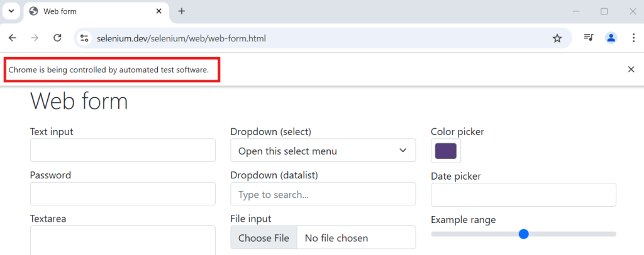View site information icon in address bar
The width and height of the screenshot is (644, 255).
tap(85, 38)
